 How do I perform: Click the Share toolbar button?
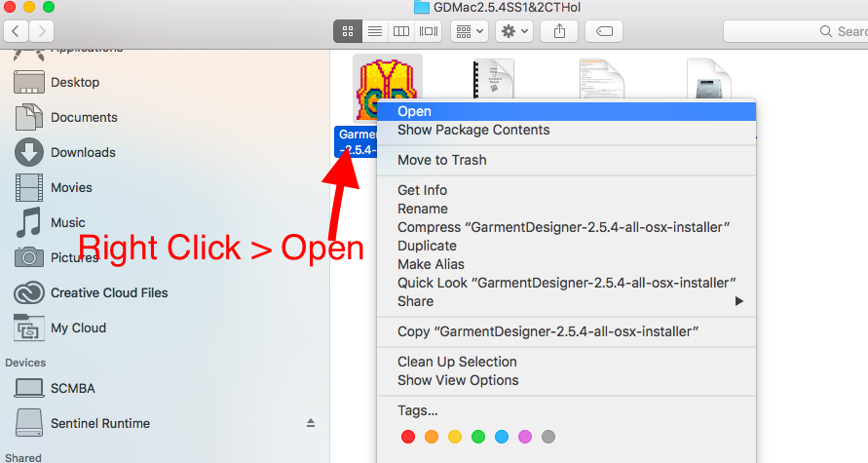tap(559, 31)
